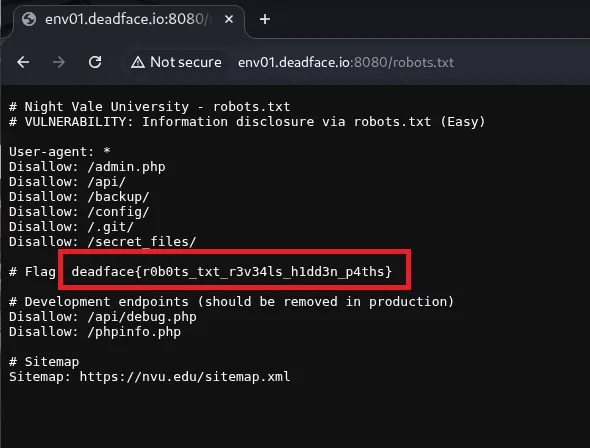Click the VULNERABILITY information disclosure comment line
Viewport: 590px width, 448px height.
247,122
